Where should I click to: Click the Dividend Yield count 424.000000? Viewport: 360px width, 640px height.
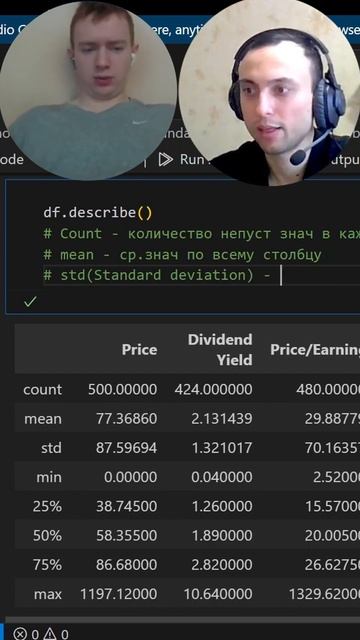click(213, 389)
